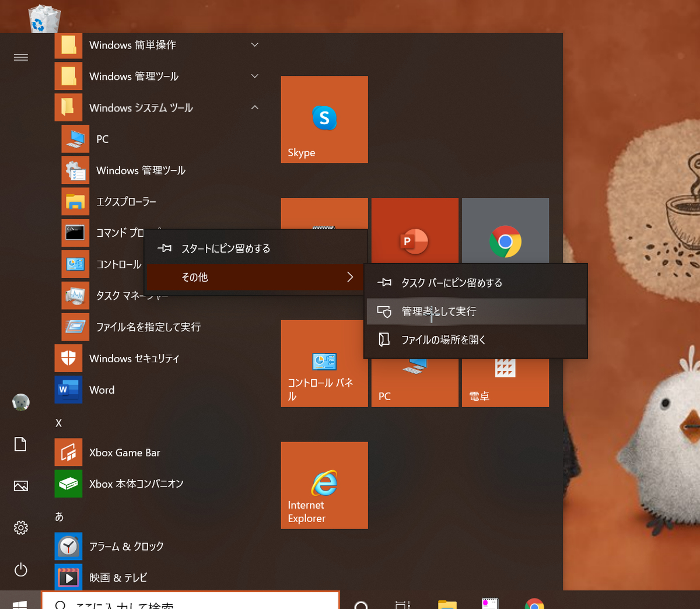Click the user account avatar in Start
Viewport: 700px width, 609px height.
(x=21, y=402)
